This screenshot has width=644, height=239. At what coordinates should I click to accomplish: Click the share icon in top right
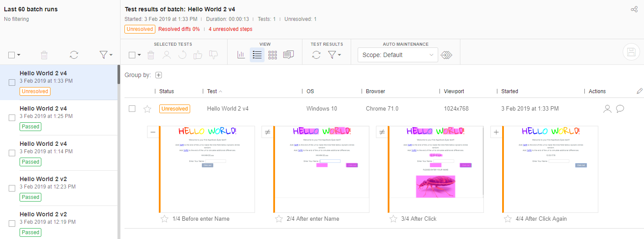(x=634, y=10)
